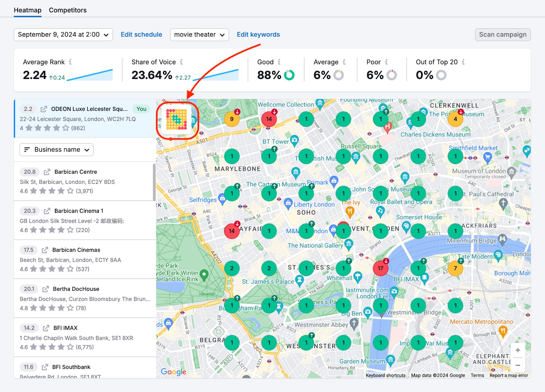Open BFI Southbank external link icon
The width and height of the screenshot is (545, 392).
(45, 367)
